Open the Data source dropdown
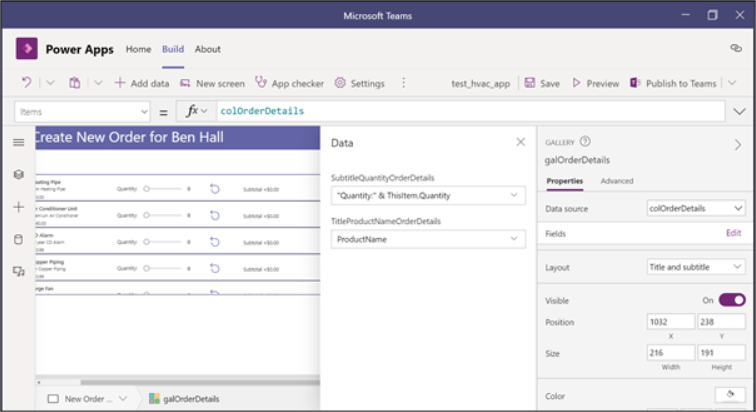The image size is (756, 412). (x=696, y=208)
